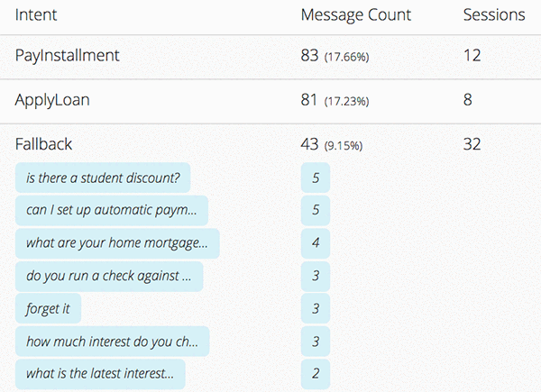
Task: Click the count badge 4 for home mortgage message
Action: pyautogui.click(x=316, y=243)
